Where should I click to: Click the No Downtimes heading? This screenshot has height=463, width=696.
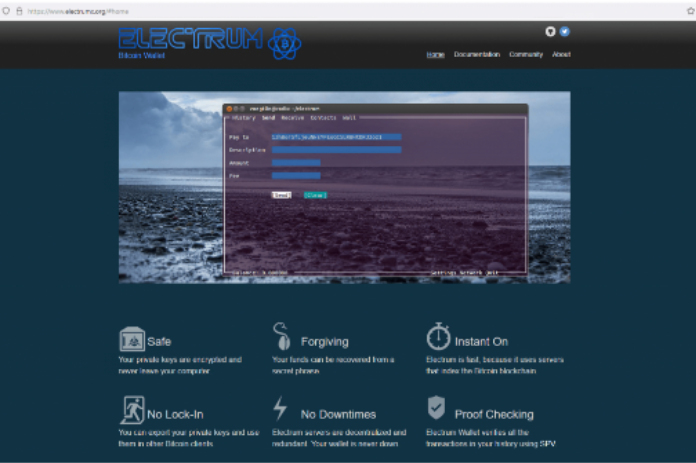point(338,415)
